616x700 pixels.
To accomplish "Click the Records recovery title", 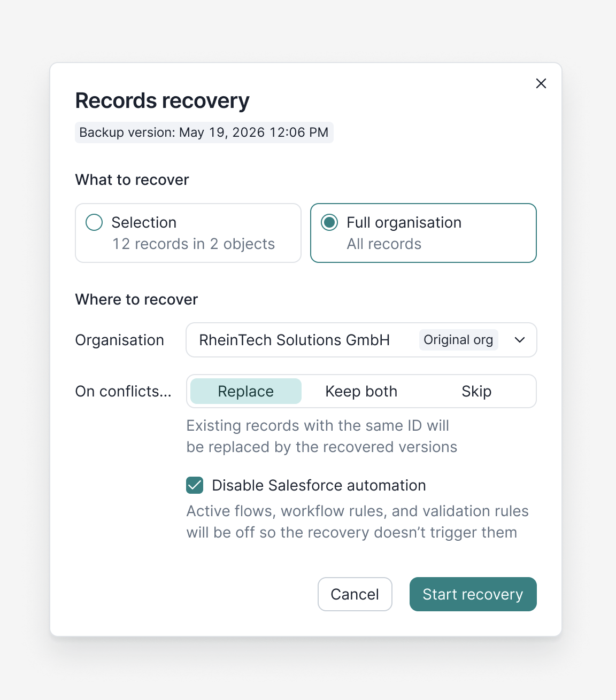I will pyautogui.click(x=163, y=101).
